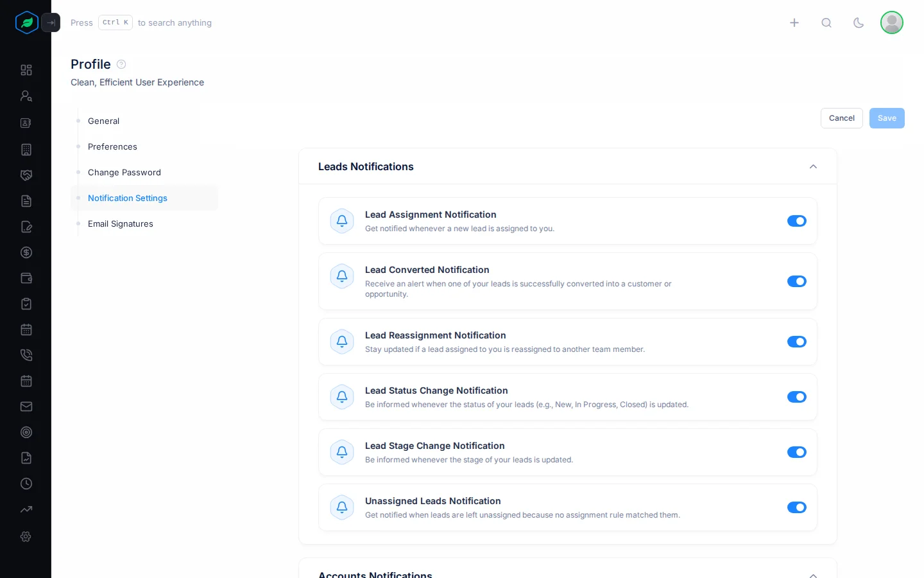This screenshot has width=924, height=578.
Task: Collapse the Accounts Notifications section chevron
Action: [813, 575]
